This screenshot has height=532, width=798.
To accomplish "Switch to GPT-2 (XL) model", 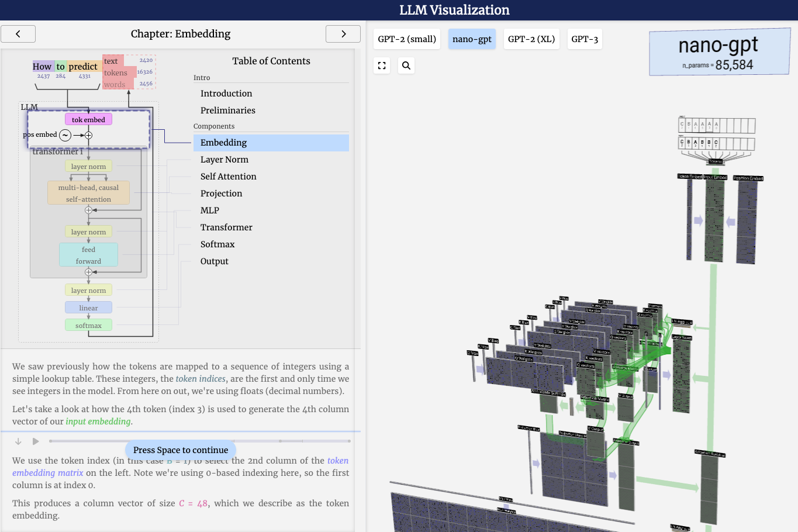I will [531, 39].
